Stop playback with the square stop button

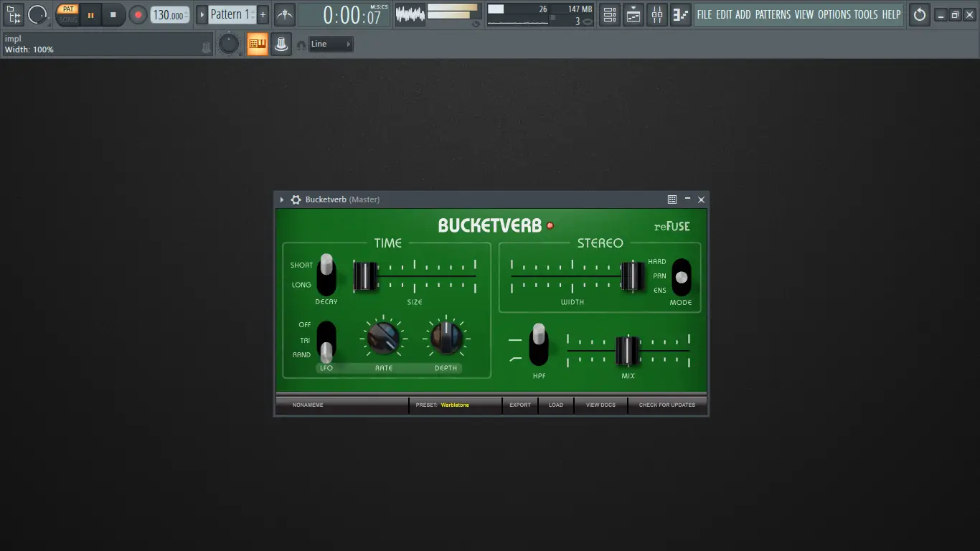pos(113,14)
